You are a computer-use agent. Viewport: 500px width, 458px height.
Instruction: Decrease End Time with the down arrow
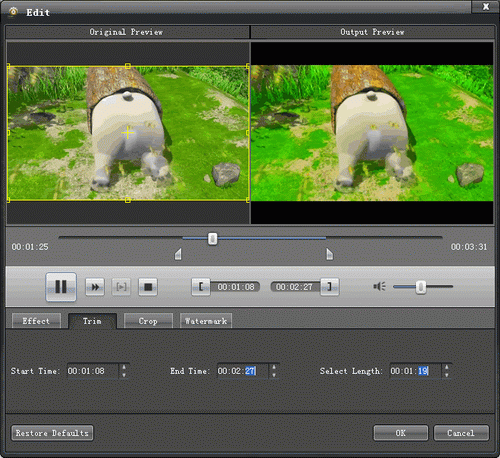coord(274,375)
